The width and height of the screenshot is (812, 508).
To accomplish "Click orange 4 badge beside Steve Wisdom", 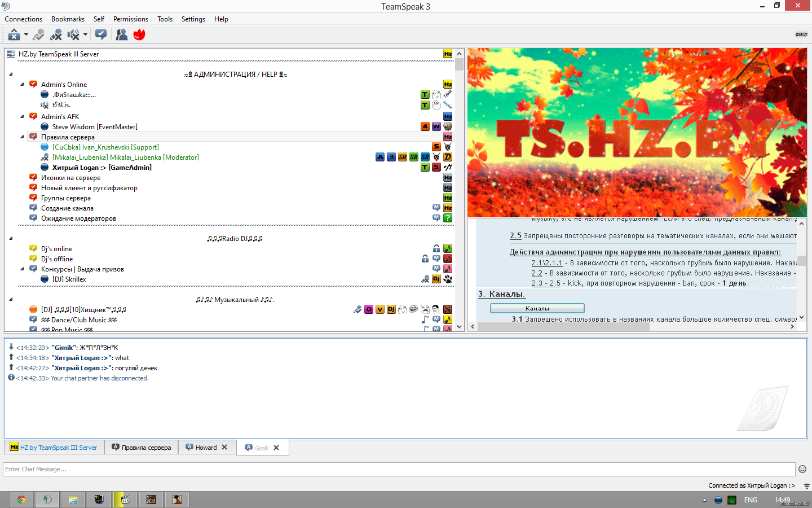I will pyautogui.click(x=425, y=127).
